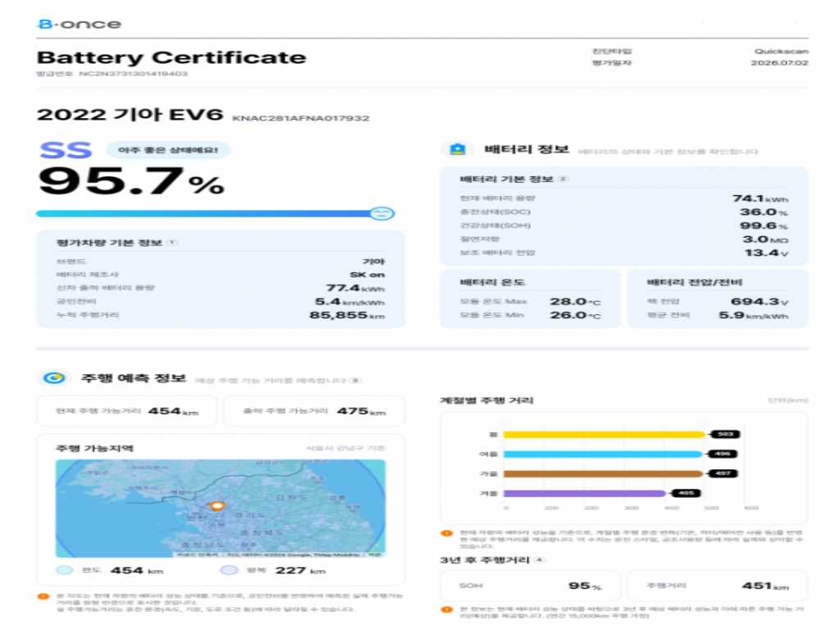The image size is (840, 630).
Task: Click the 85,855 km cumulative mileage
Action: (x=347, y=315)
